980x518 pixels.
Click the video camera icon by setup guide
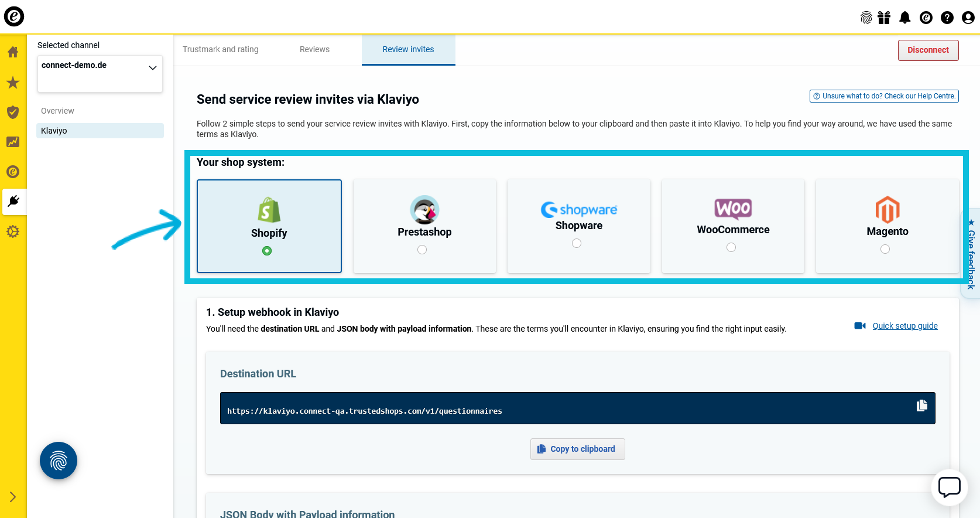[860, 326]
